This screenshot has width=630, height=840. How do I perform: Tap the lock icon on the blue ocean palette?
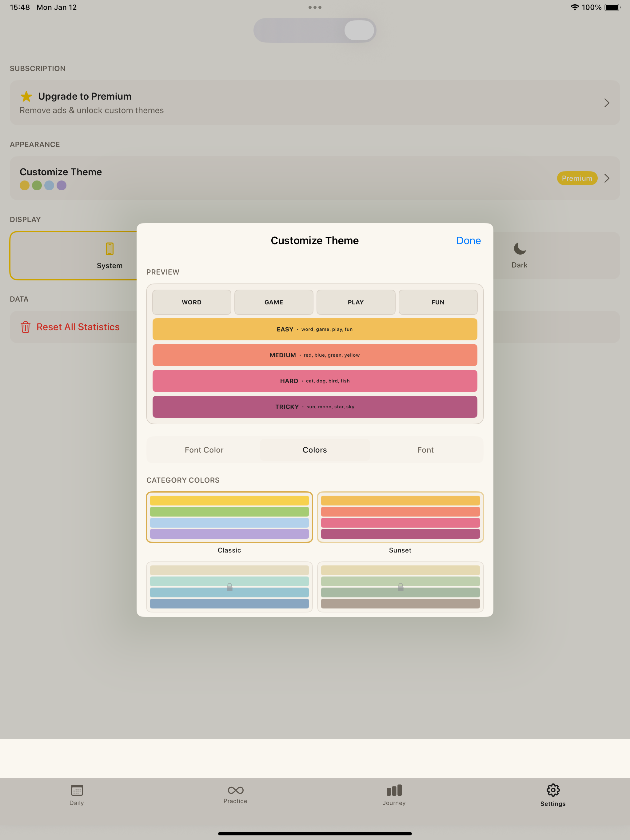click(229, 587)
